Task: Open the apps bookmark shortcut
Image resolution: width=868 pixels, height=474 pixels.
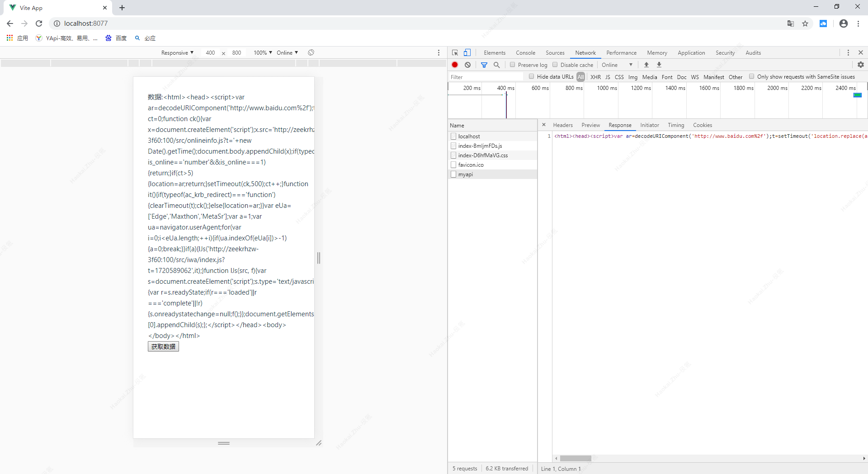Action: click(17, 38)
